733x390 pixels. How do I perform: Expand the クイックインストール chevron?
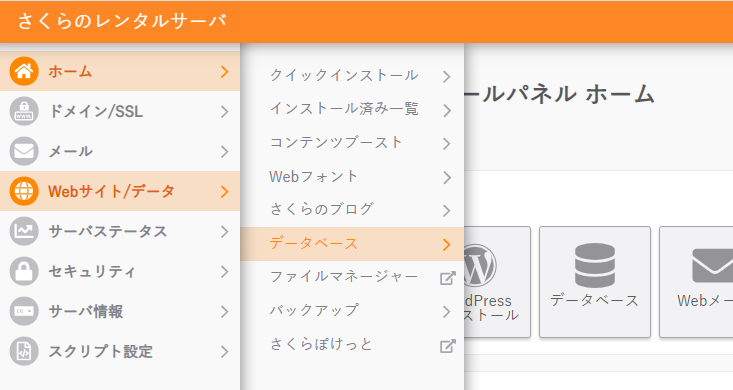point(447,76)
